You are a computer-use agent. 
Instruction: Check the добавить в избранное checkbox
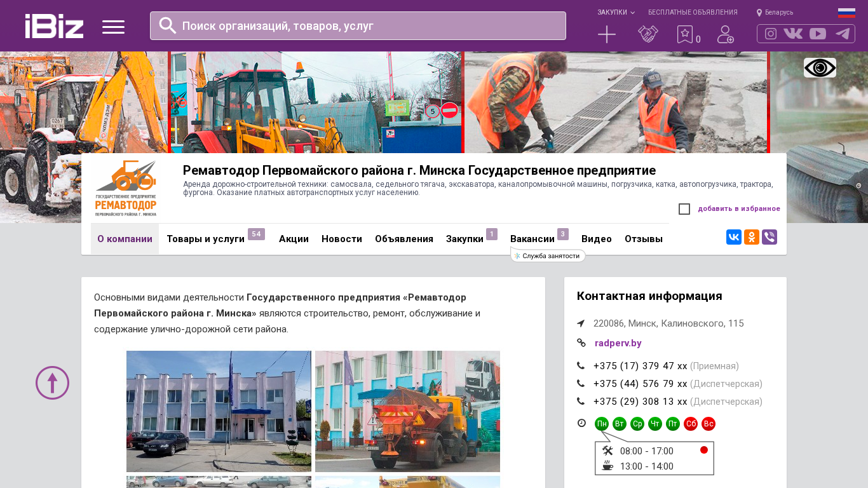pyautogui.click(x=684, y=209)
